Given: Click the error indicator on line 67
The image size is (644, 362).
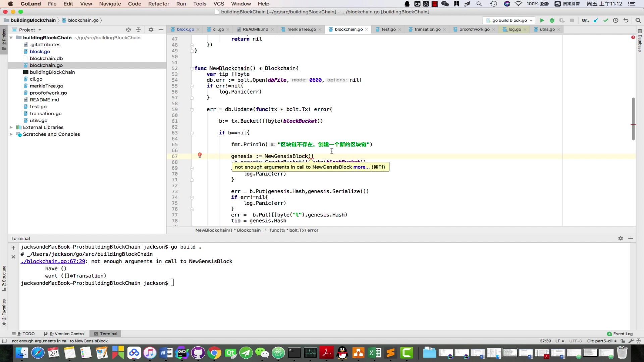Looking at the screenshot, I should click(x=200, y=155).
